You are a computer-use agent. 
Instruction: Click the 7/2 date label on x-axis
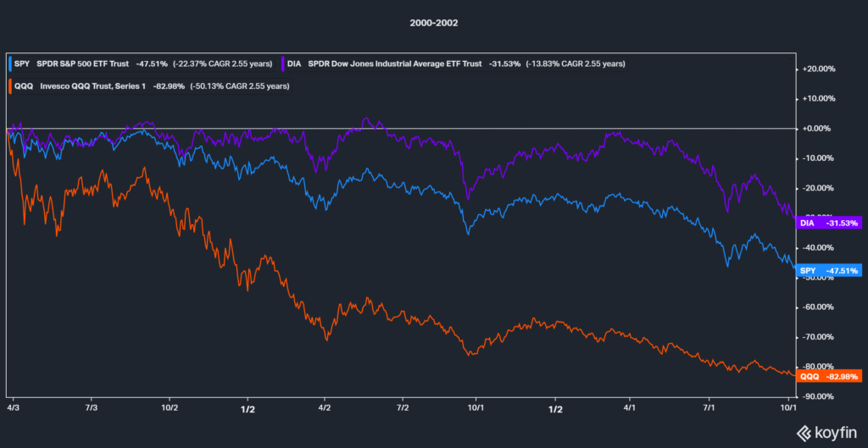[403, 407]
